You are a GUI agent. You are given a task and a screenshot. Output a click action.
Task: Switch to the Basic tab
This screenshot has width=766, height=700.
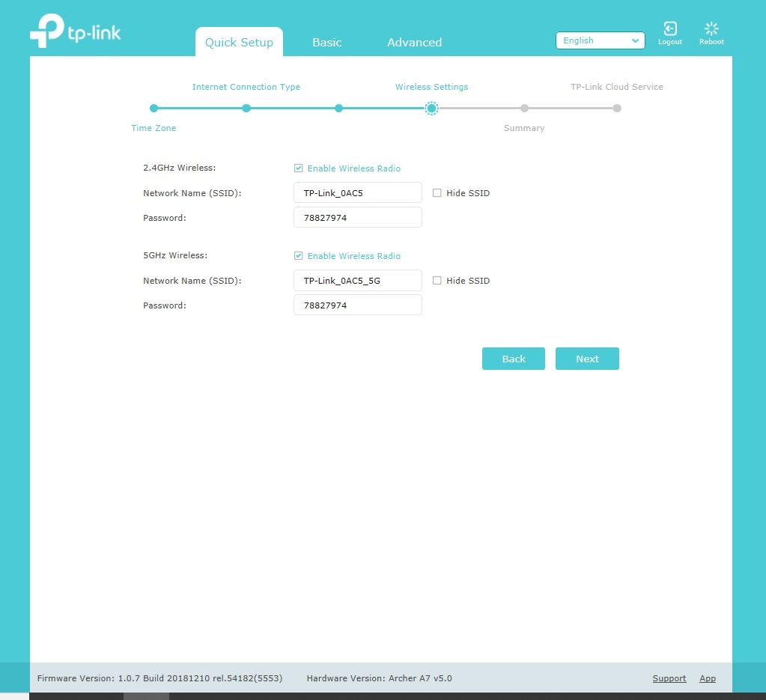pos(326,43)
